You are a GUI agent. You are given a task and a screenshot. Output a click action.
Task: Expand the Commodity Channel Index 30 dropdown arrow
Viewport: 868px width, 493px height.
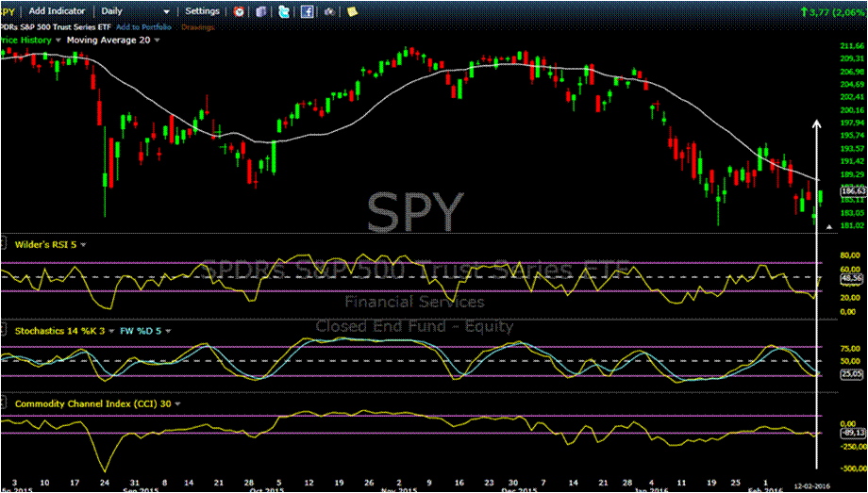177,403
